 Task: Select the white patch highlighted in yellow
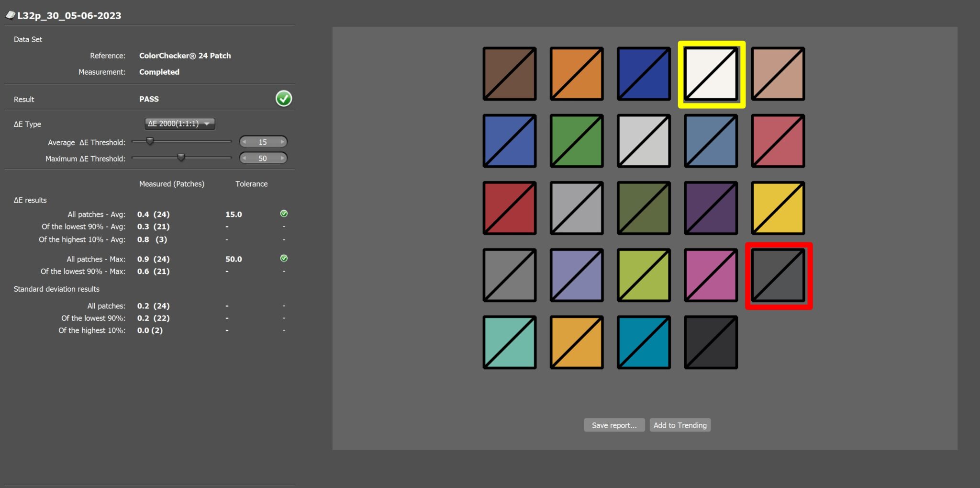711,74
